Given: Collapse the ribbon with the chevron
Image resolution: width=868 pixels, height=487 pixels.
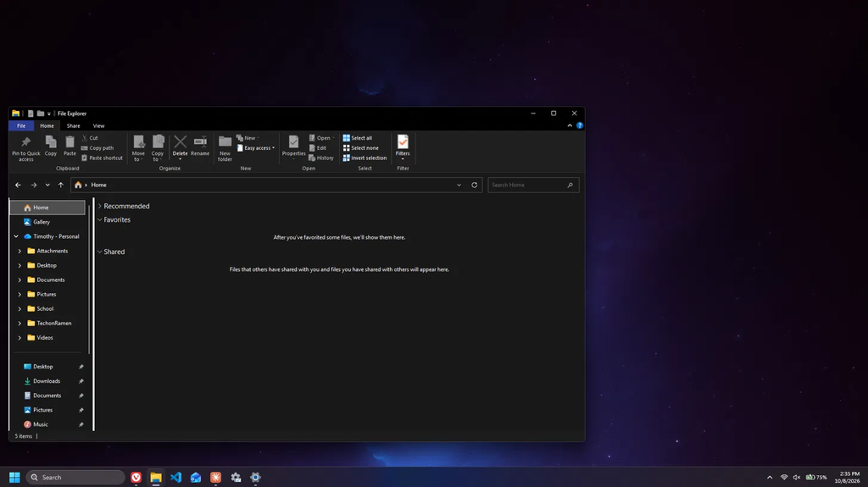Looking at the screenshot, I should [570, 125].
